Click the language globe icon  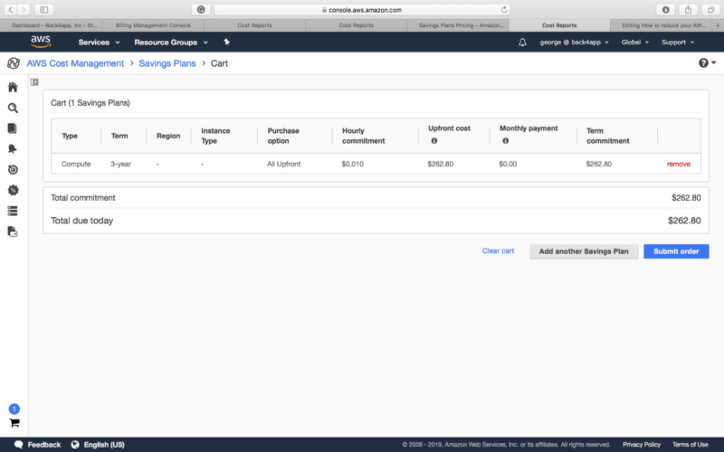[75, 445]
